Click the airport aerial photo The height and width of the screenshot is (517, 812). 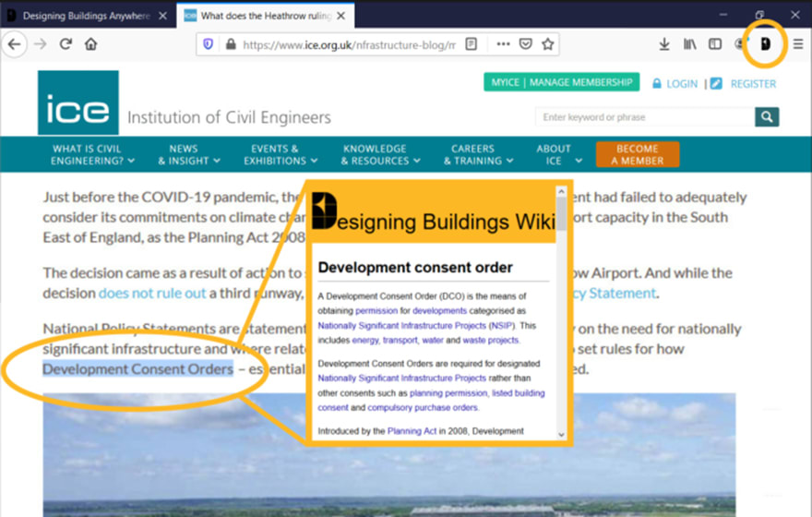(388, 455)
